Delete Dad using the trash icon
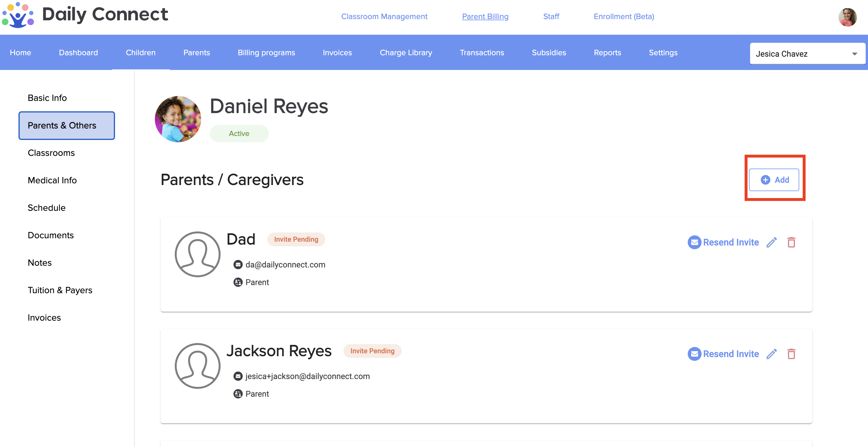 (x=791, y=242)
